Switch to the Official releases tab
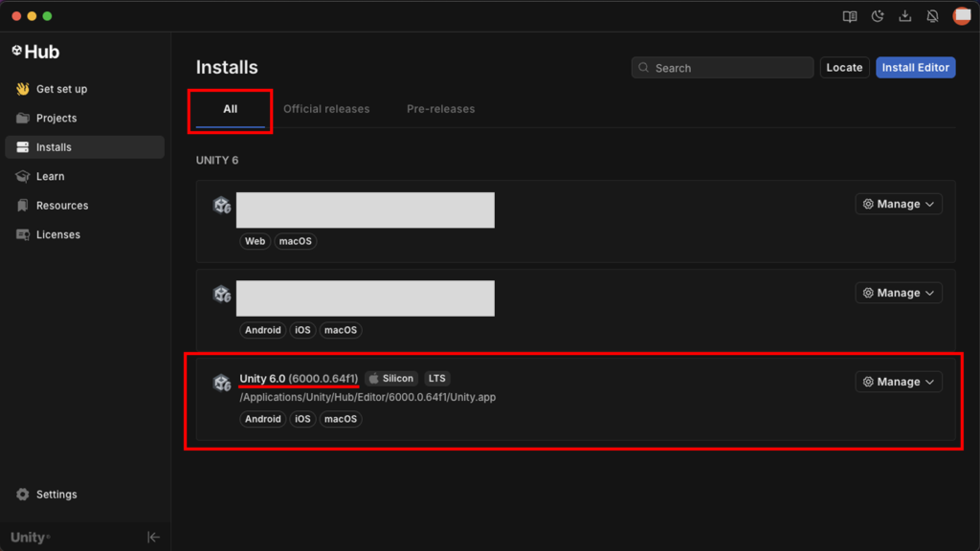 pyautogui.click(x=325, y=109)
